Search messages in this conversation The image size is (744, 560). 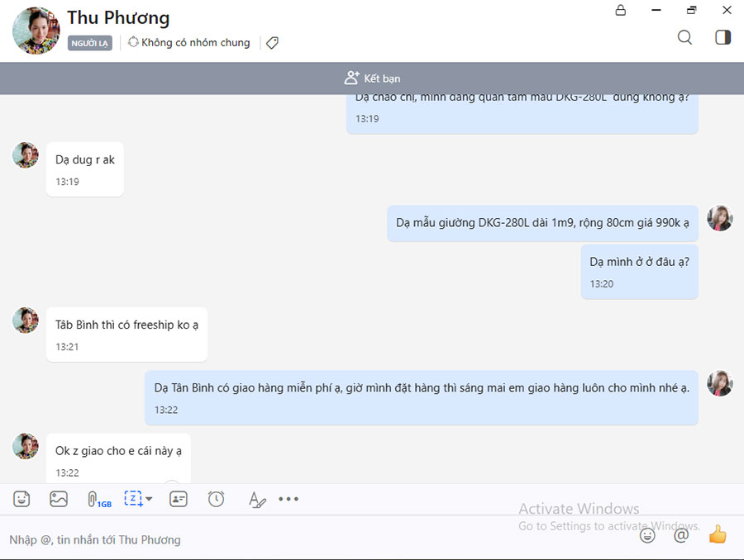(x=684, y=37)
